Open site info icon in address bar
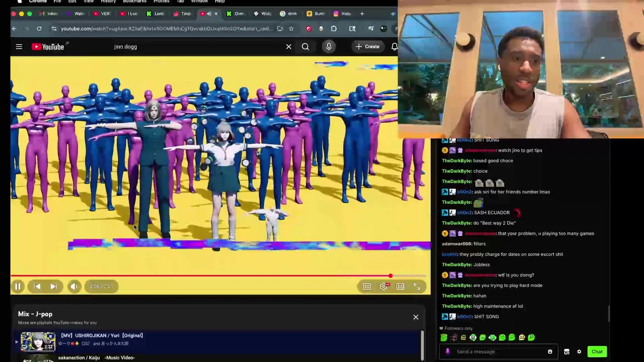644x362 pixels. (x=54, y=29)
